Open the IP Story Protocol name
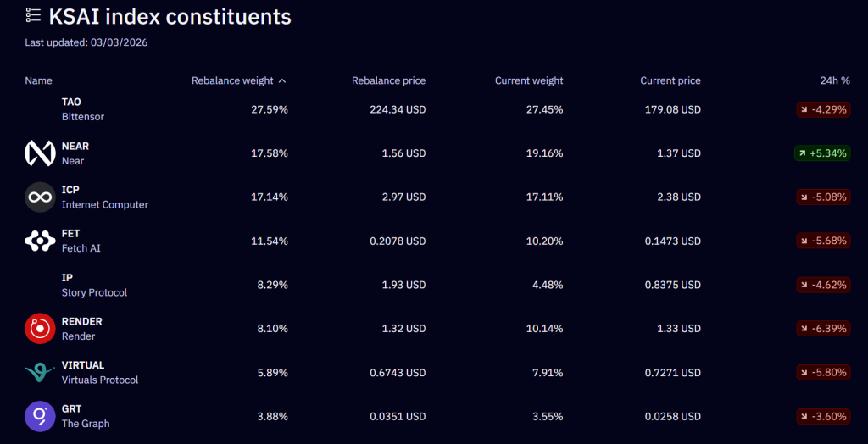Screen dimensions: 868x444 click(94, 286)
